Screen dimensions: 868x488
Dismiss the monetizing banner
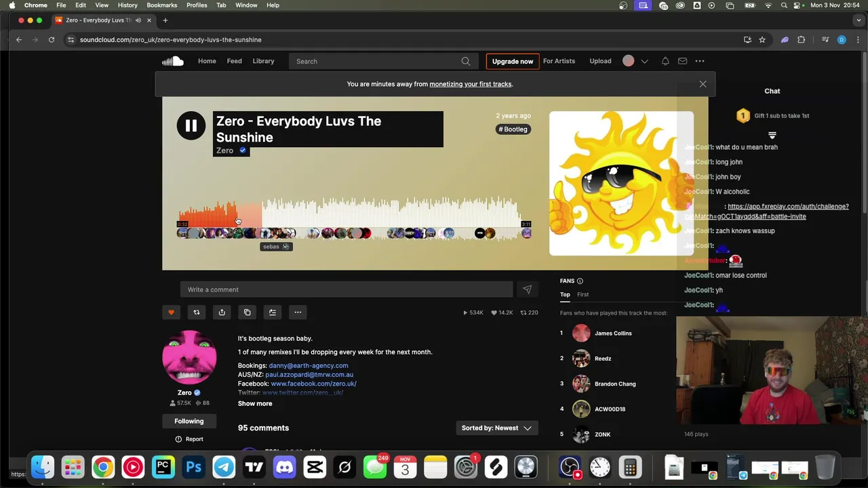(x=703, y=84)
